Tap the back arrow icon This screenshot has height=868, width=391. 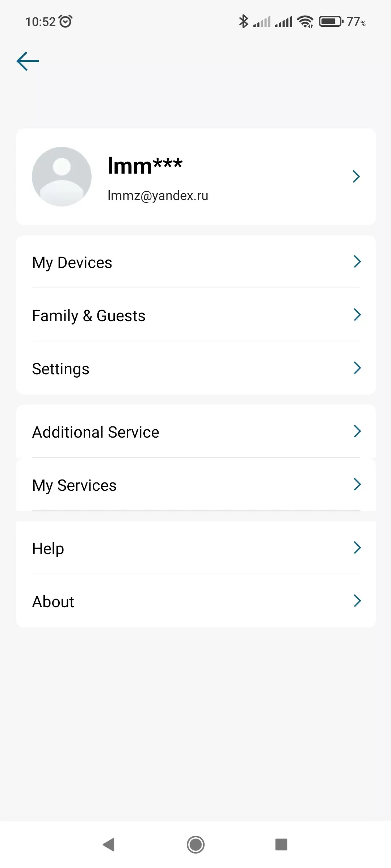[x=28, y=61]
